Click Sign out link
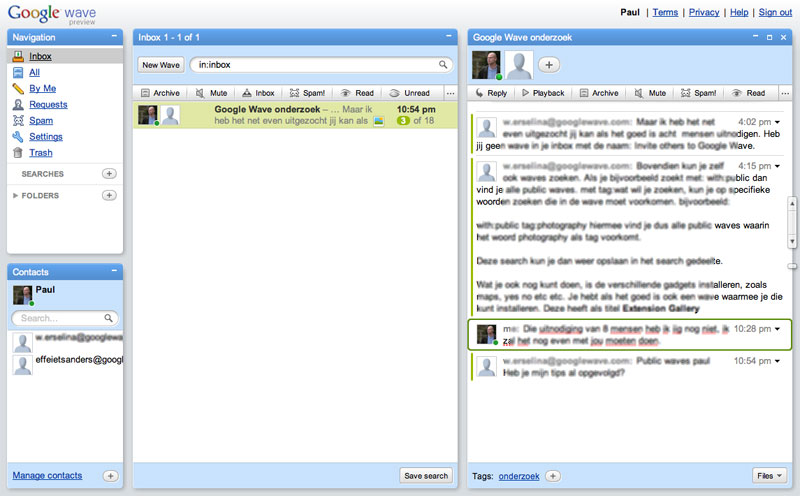The image size is (800, 496). pos(775,12)
